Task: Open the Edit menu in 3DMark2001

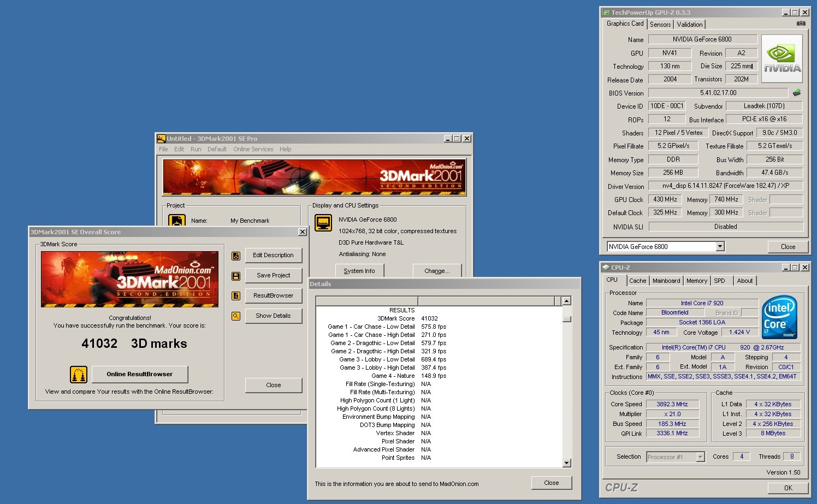Action: (x=179, y=149)
